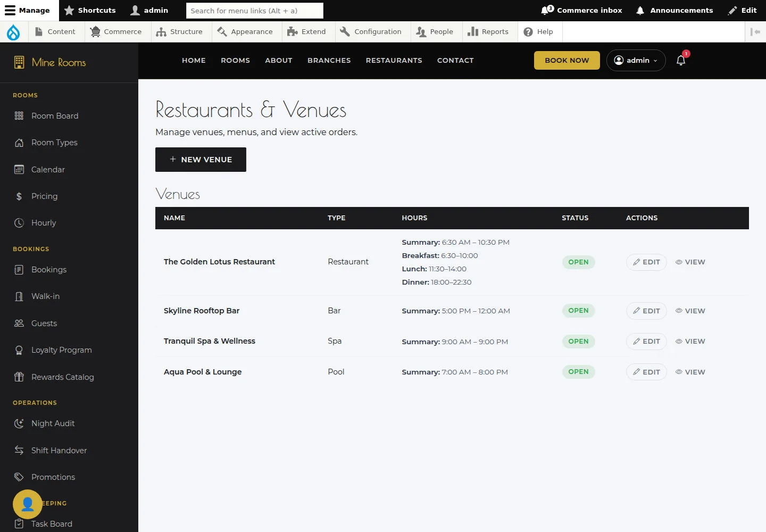
Task: Click the OPEN status of Skyline Rooftop Bar
Action: pyautogui.click(x=578, y=311)
